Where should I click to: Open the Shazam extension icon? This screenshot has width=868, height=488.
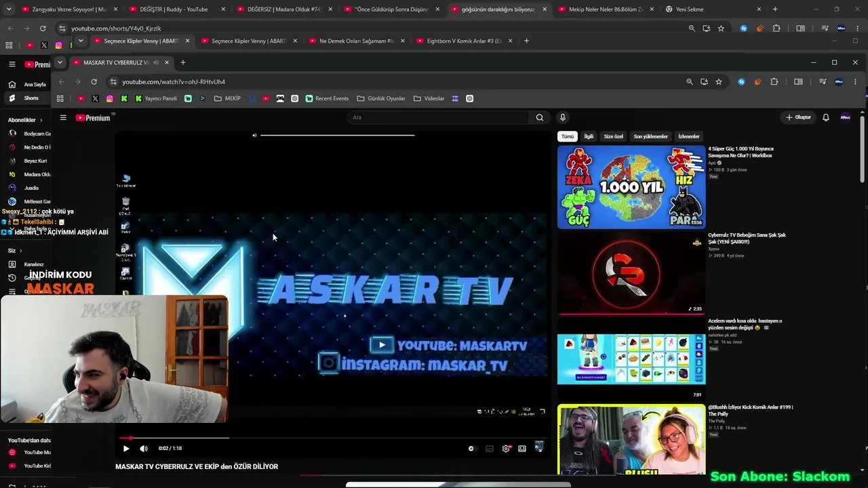[741, 82]
